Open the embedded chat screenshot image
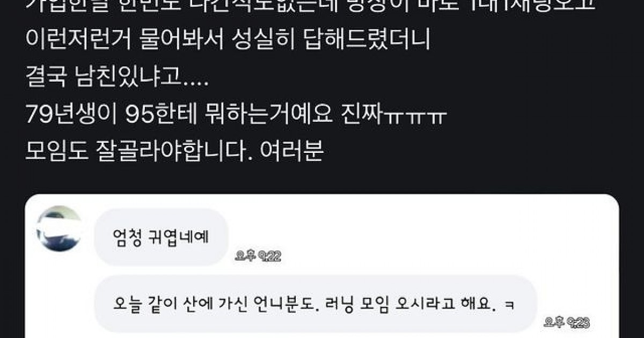 (x=322, y=266)
